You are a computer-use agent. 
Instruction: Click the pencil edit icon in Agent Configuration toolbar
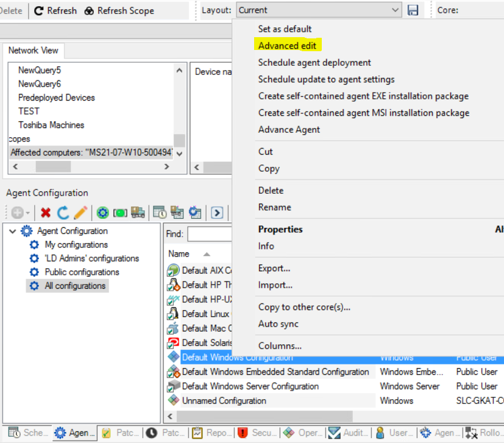click(x=80, y=213)
